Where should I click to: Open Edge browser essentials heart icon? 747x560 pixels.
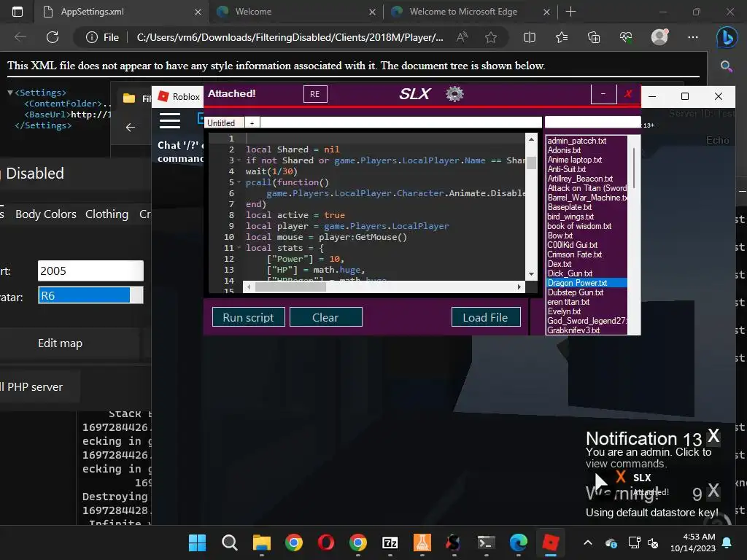(x=626, y=37)
